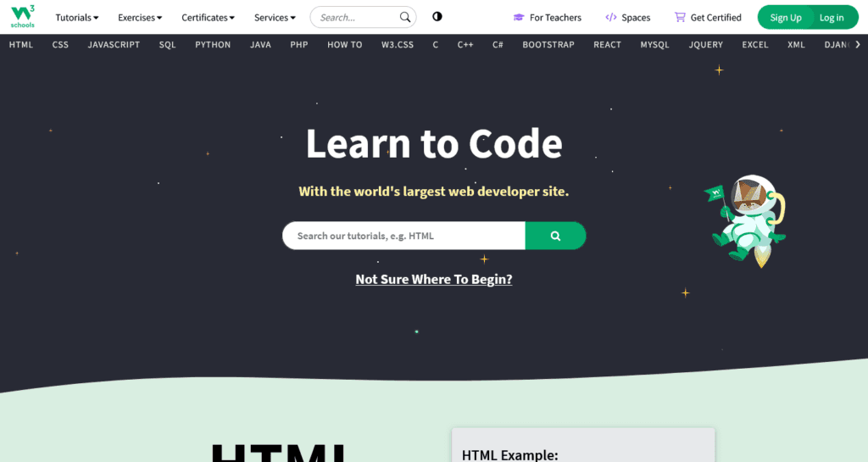
Task: Expand the Services dropdown
Action: pos(275,17)
